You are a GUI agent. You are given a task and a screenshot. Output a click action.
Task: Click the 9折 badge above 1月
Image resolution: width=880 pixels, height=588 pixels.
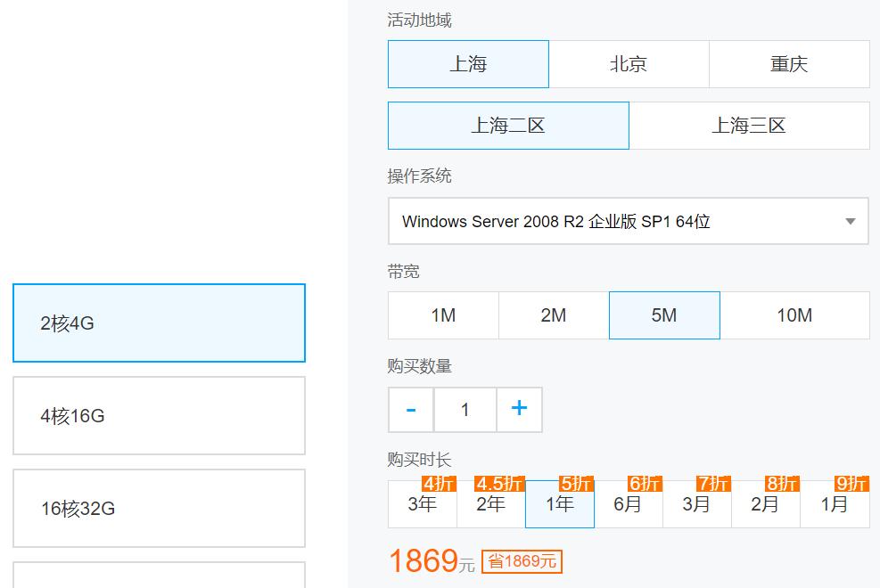click(x=848, y=484)
